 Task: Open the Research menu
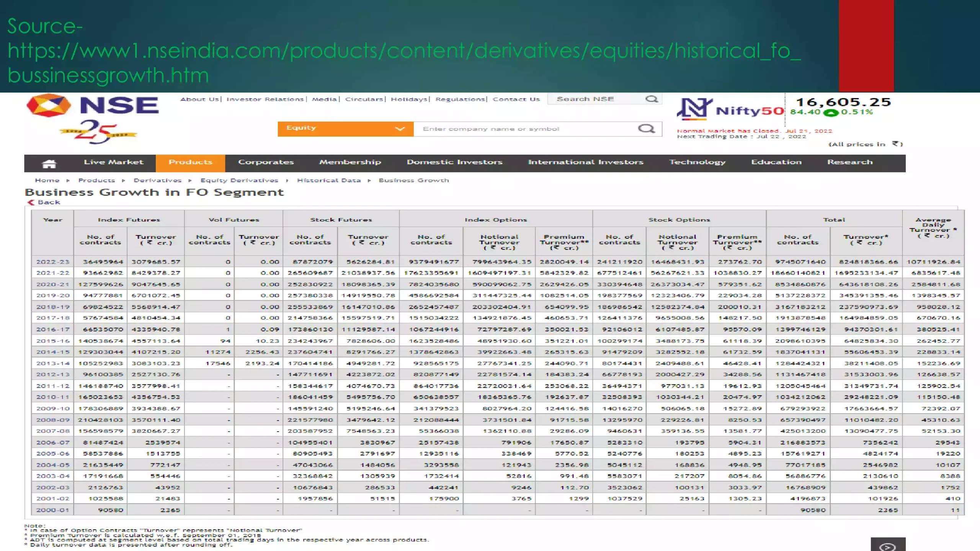point(850,162)
